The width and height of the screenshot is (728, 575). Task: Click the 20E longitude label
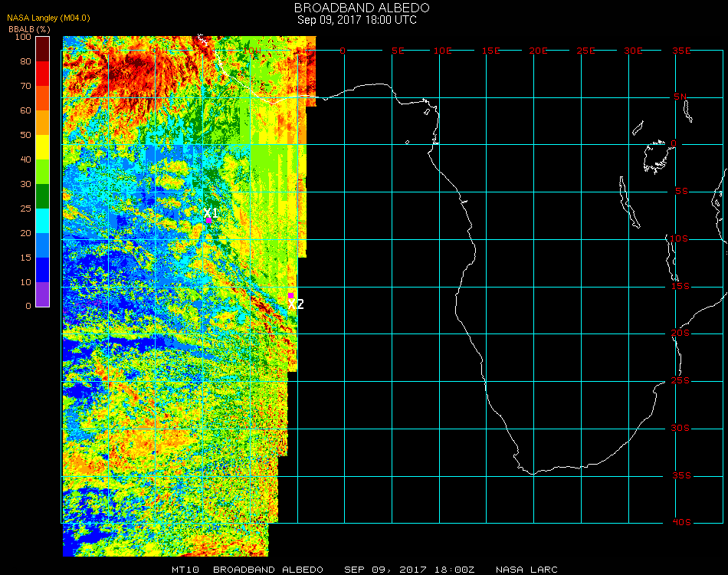tap(538, 51)
